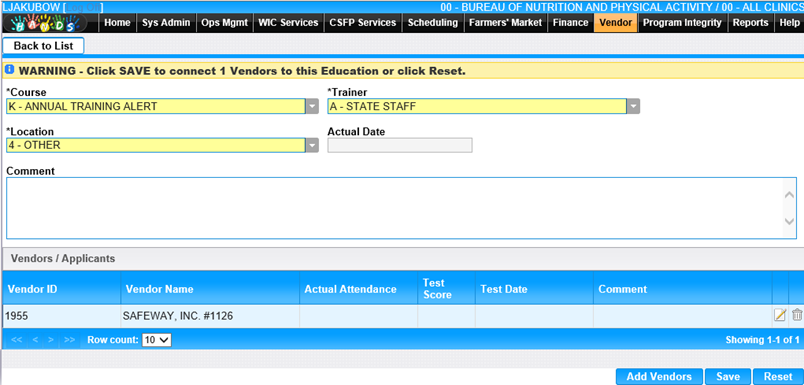Click the Comment scrollbar down arrow
804x385 pixels.
tap(790, 221)
